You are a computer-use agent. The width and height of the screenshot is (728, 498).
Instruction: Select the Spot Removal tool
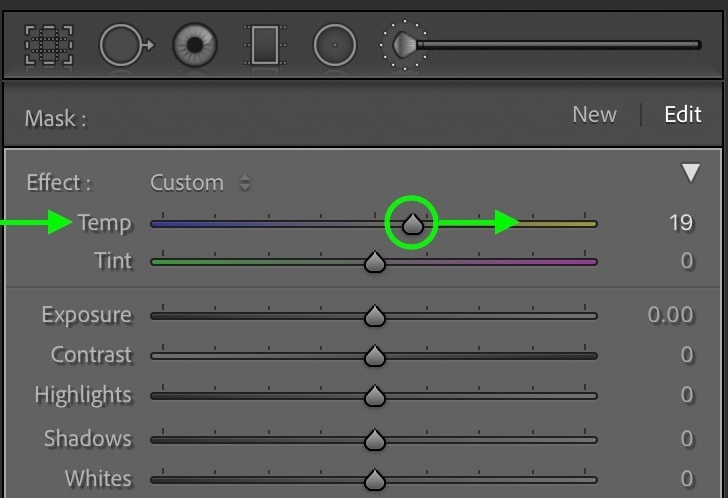tap(124, 44)
